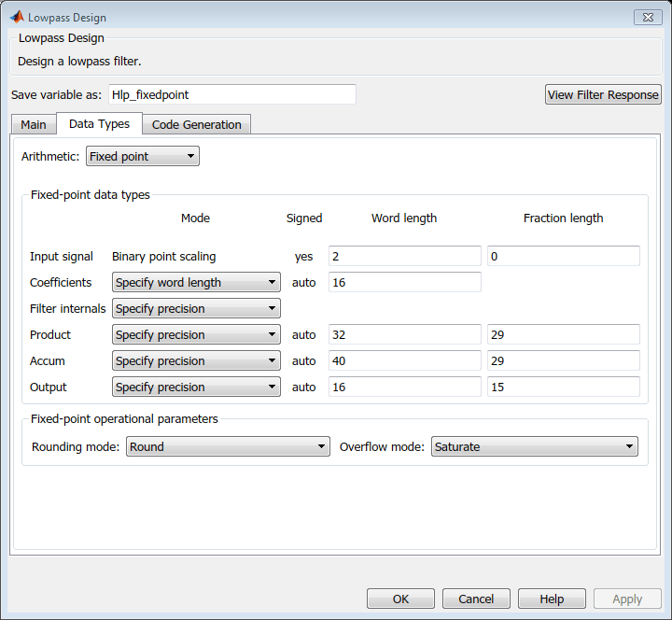Open the Accum mode dropdown
The width and height of the screenshot is (672, 620).
click(196, 360)
